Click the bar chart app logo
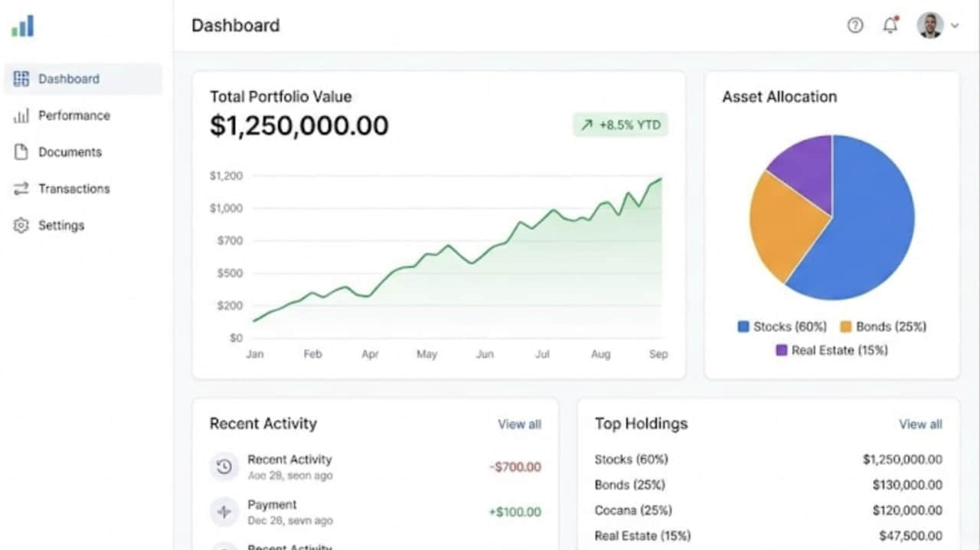This screenshot has height=550, width=980. click(x=23, y=26)
